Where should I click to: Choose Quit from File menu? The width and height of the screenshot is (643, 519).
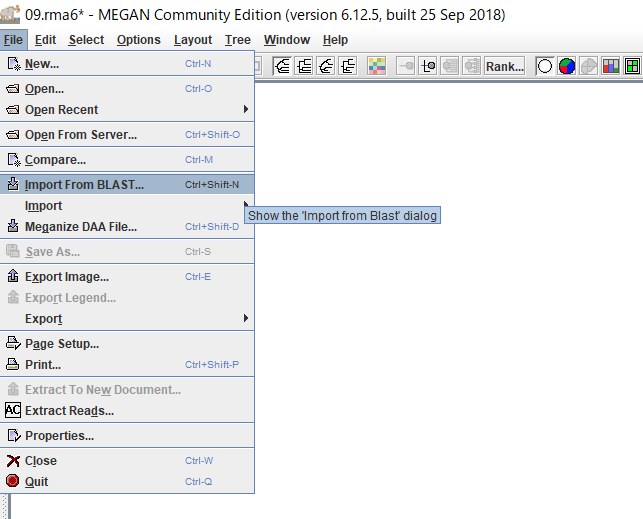click(127, 481)
